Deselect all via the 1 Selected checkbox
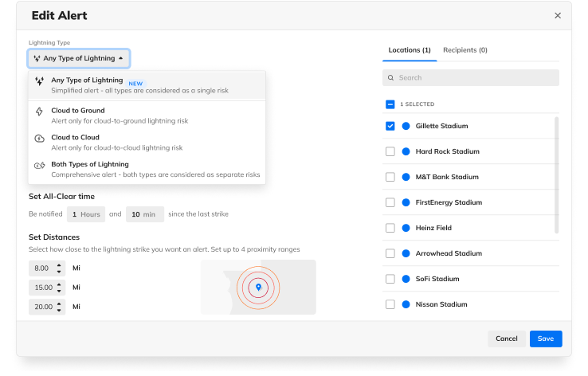 pyautogui.click(x=390, y=104)
